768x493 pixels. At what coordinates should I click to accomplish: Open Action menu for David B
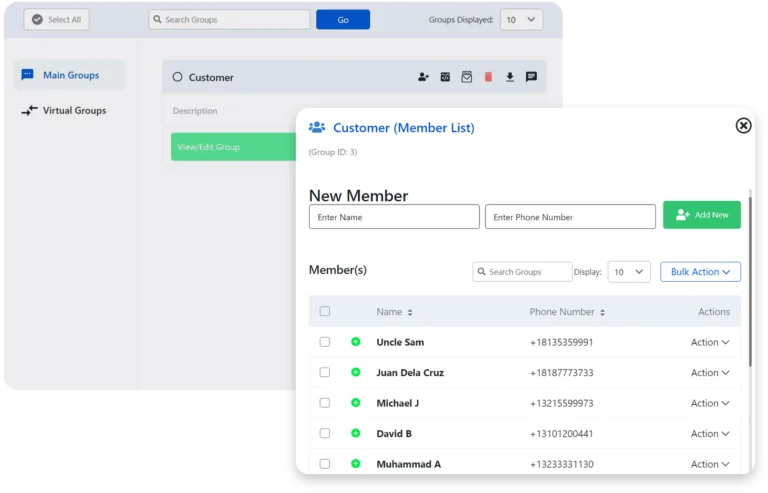pos(710,433)
